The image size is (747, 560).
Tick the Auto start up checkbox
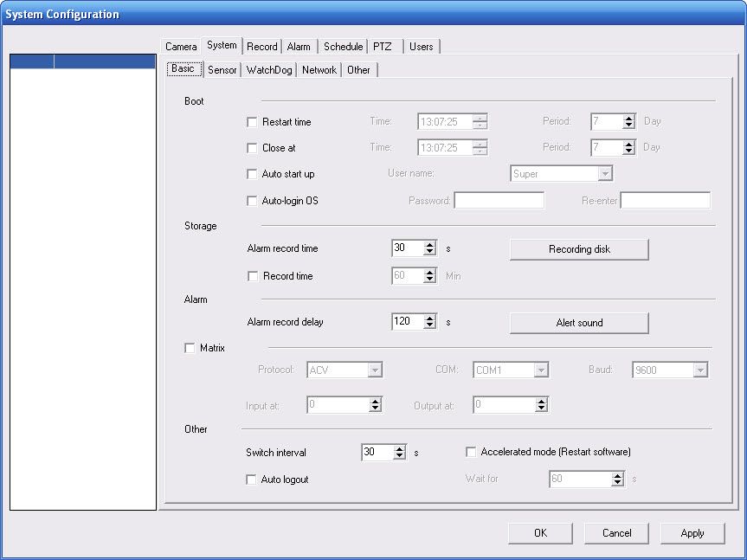(253, 174)
